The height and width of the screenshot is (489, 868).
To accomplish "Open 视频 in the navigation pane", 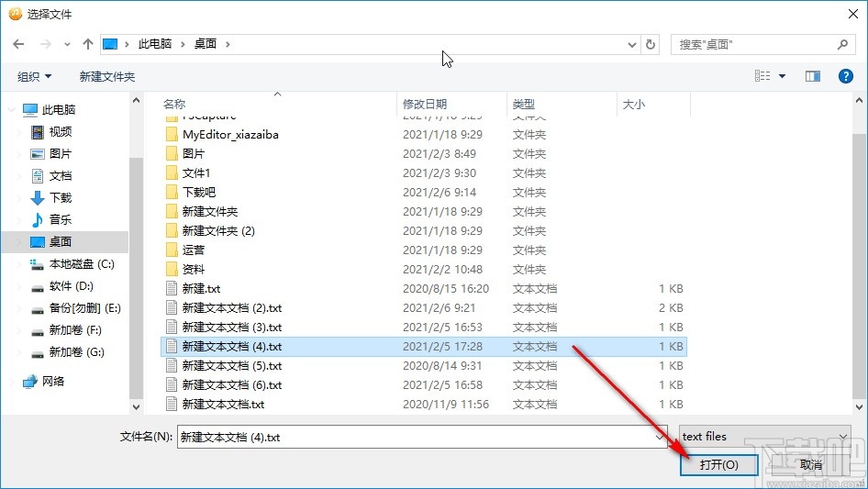I will tap(61, 132).
